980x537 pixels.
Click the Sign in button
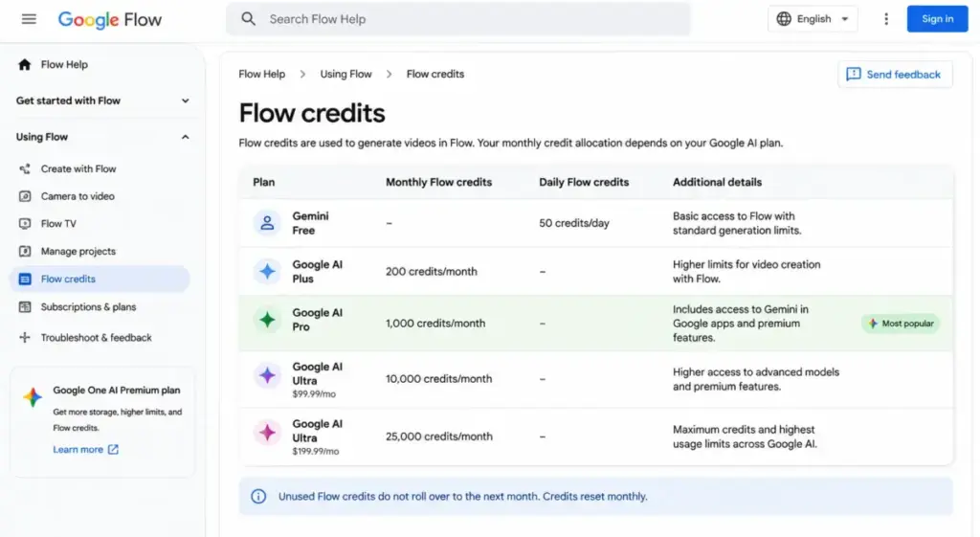937,19
